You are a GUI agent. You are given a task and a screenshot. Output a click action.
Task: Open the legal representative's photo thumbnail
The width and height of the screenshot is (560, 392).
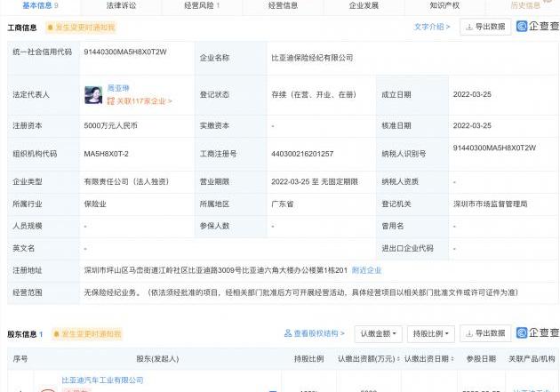pyautogui.click(x=93, y=95)
